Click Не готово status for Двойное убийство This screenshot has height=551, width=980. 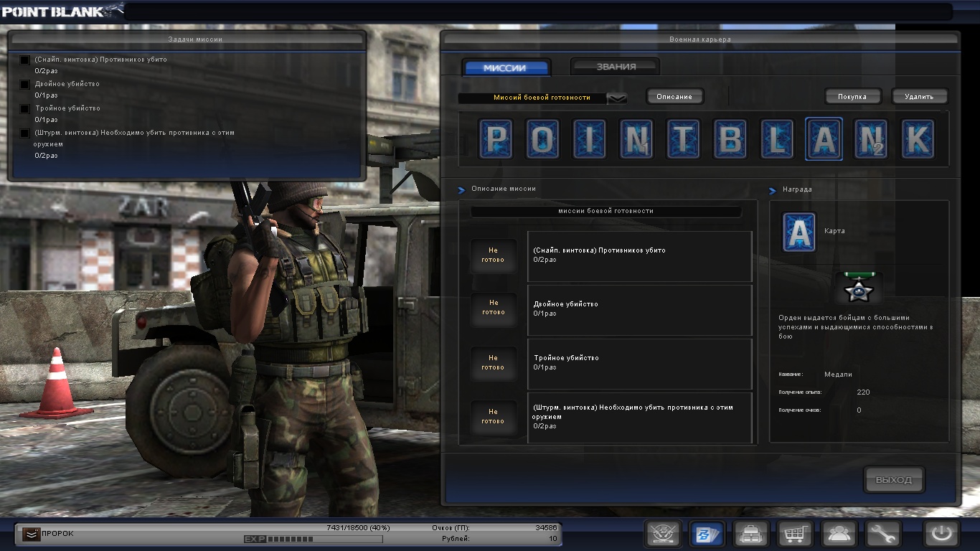493,309
